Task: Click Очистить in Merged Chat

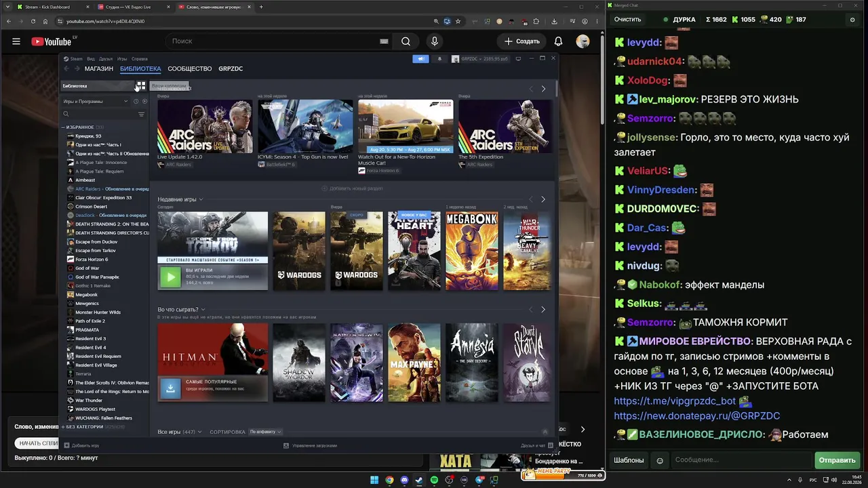Action: click(627, 20)
